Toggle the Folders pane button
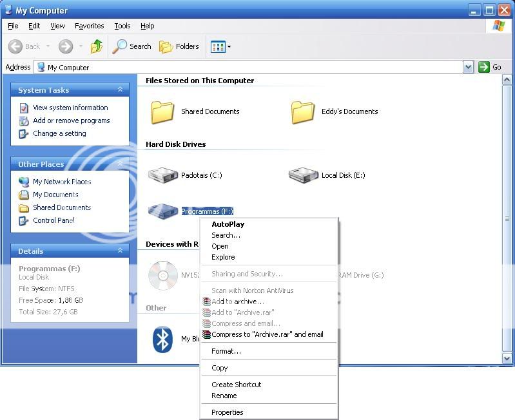 (x=179, y=46)
